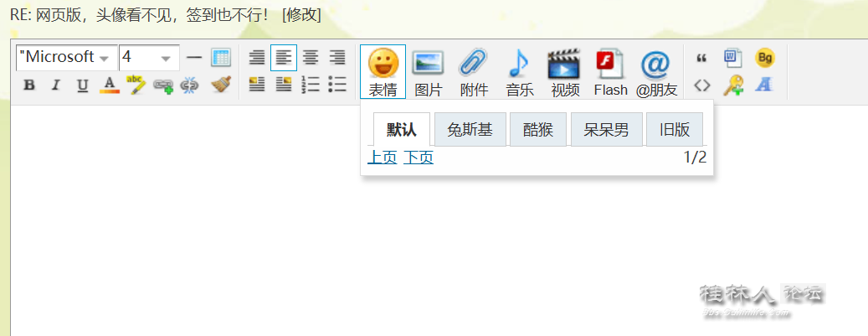Open the 附件 attachment paperclip tool
This screenshot has width=868, height=336.
click(474, 71)
